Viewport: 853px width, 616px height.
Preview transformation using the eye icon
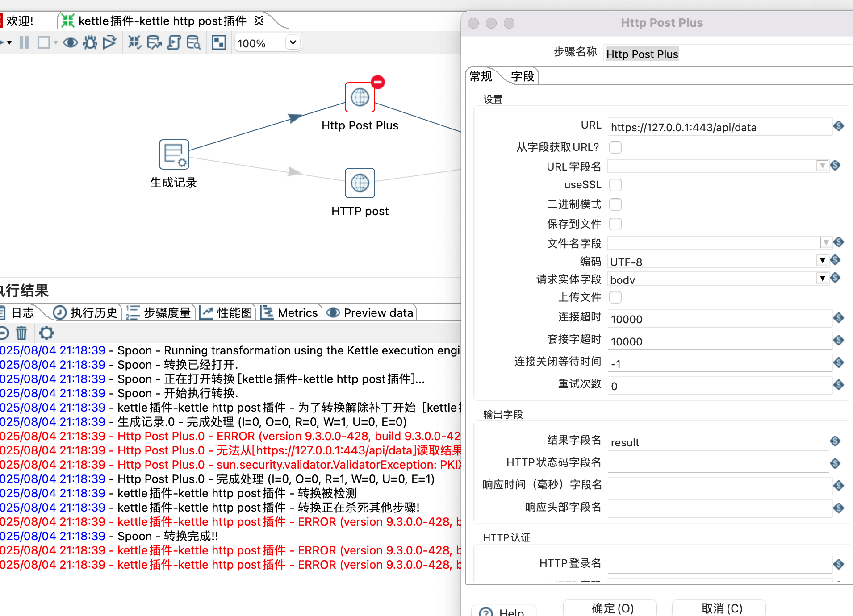click(70, 43)
